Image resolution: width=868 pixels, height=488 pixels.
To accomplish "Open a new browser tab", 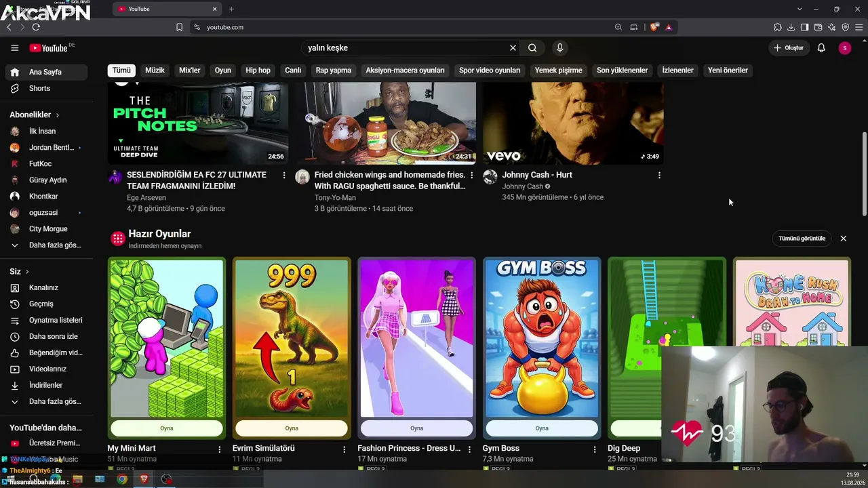I will point(231,9).
